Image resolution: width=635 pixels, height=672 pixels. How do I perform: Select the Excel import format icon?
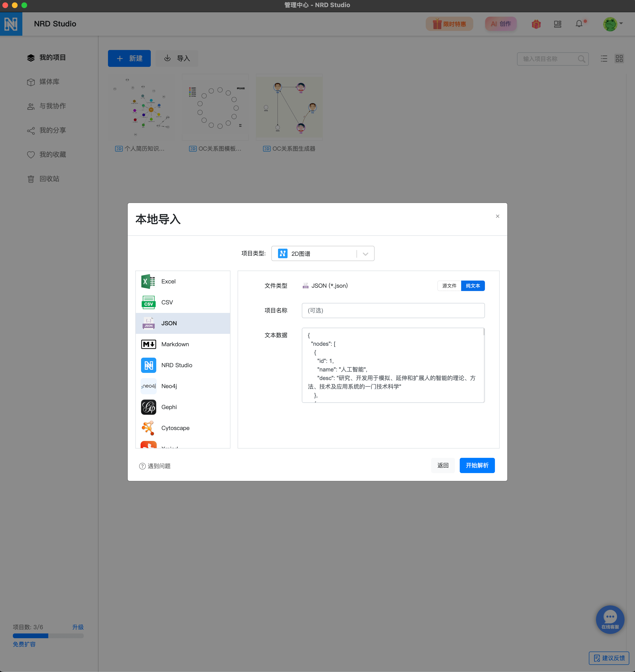click(x=148, y=282)
